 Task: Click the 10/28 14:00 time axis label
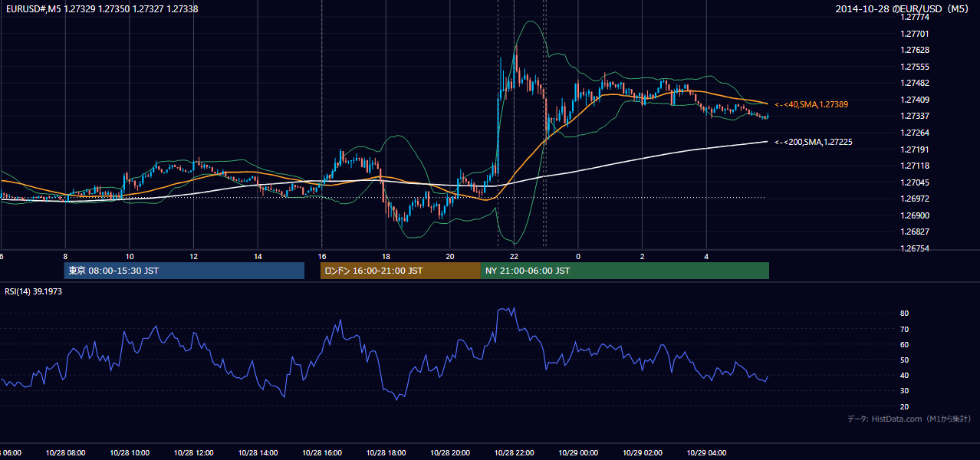(x=258, y=453)
